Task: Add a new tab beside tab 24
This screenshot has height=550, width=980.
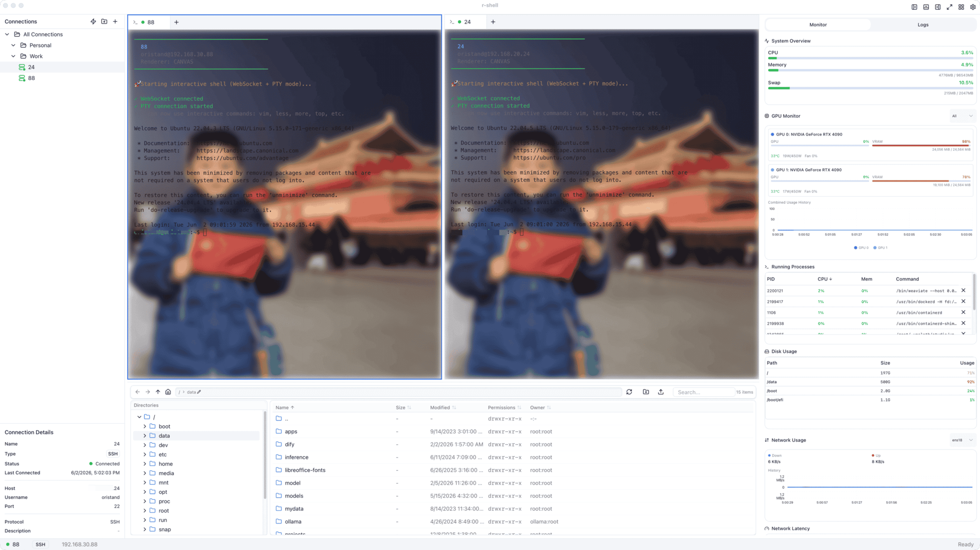Action: (x=493, y=22)
